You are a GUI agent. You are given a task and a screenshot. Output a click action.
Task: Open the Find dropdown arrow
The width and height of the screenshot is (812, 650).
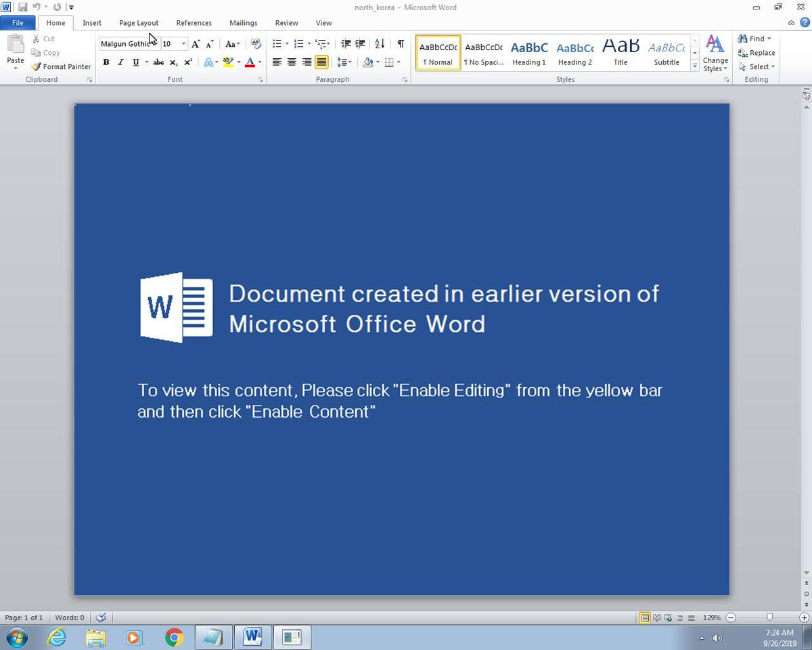pyautogui.click(x=769, y=39)
